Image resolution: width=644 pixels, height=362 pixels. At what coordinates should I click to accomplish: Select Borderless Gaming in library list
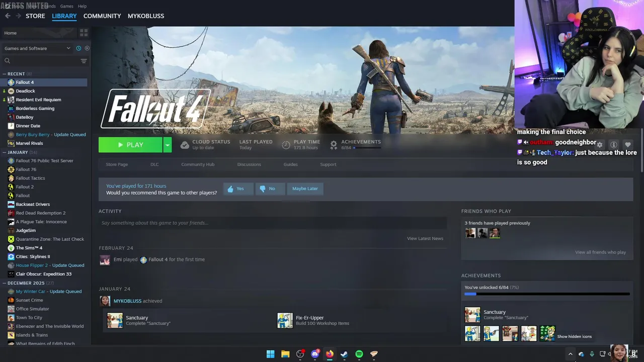coord(35,109)
